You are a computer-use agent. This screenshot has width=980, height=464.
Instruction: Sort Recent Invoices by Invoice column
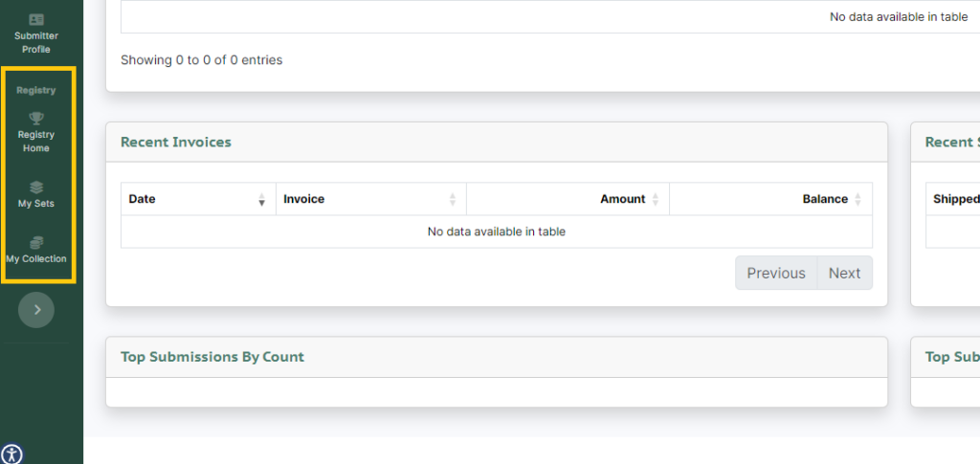point(370,199)
